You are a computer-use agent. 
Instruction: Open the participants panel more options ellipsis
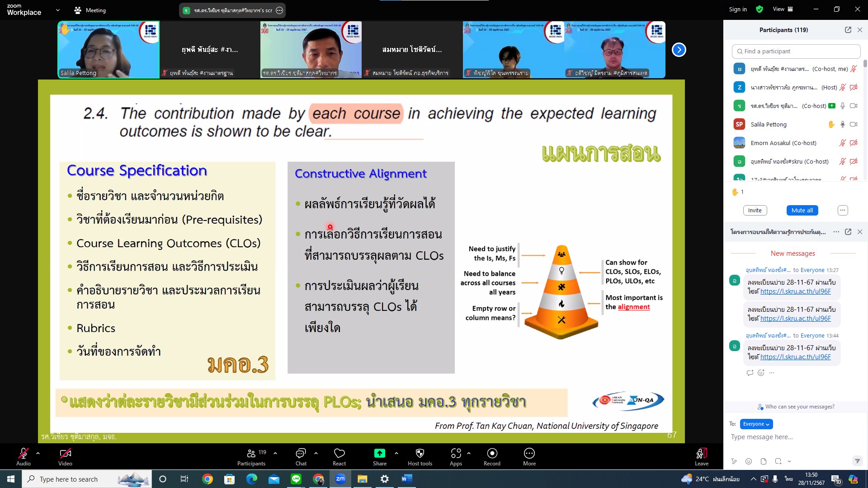pyautogui.click(x=843, y=210)
